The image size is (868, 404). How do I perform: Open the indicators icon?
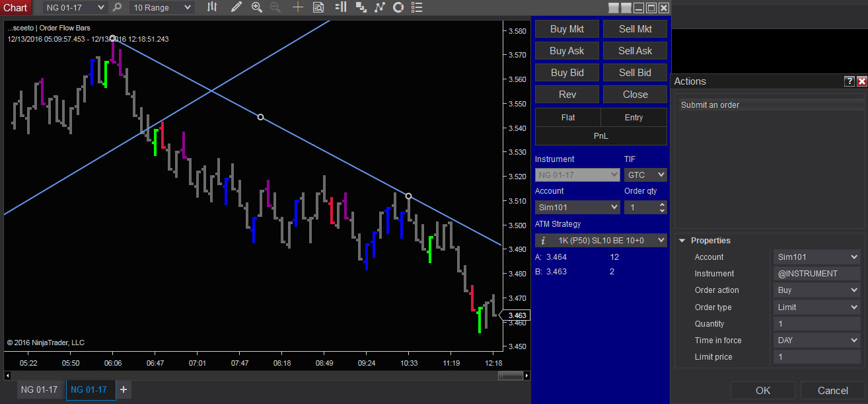pyautogui.click(x=379, y=7)
